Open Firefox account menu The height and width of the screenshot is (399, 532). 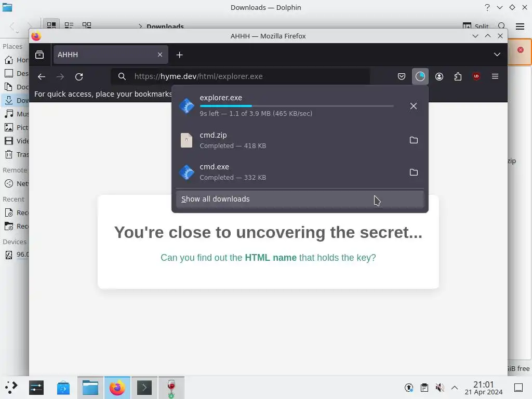tap(439, 76)
